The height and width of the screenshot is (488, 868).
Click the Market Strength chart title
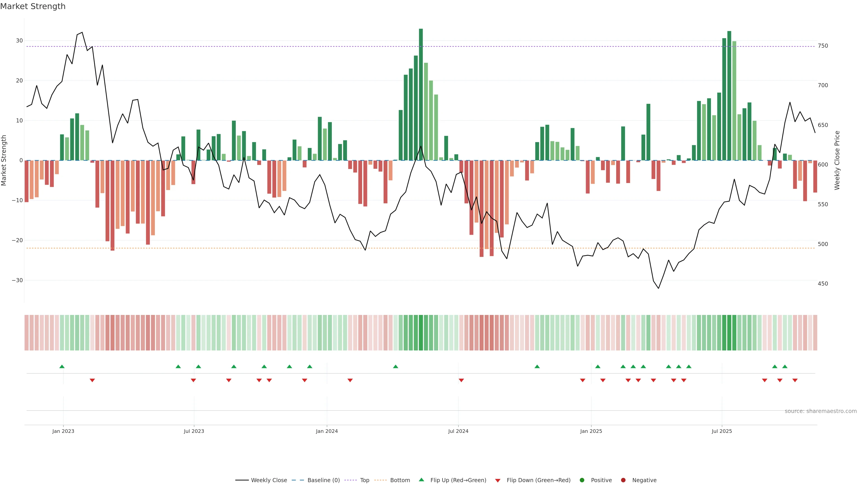click(x=33, y=6)
